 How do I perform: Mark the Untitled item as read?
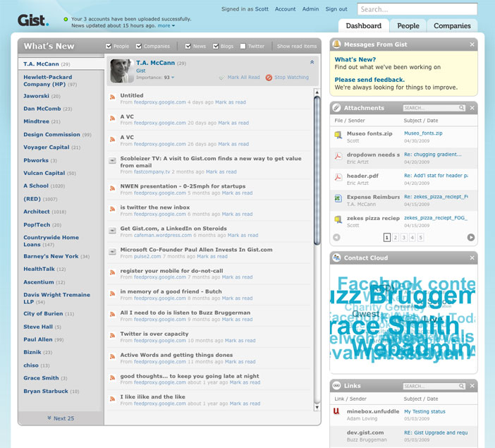click(230, 102)
